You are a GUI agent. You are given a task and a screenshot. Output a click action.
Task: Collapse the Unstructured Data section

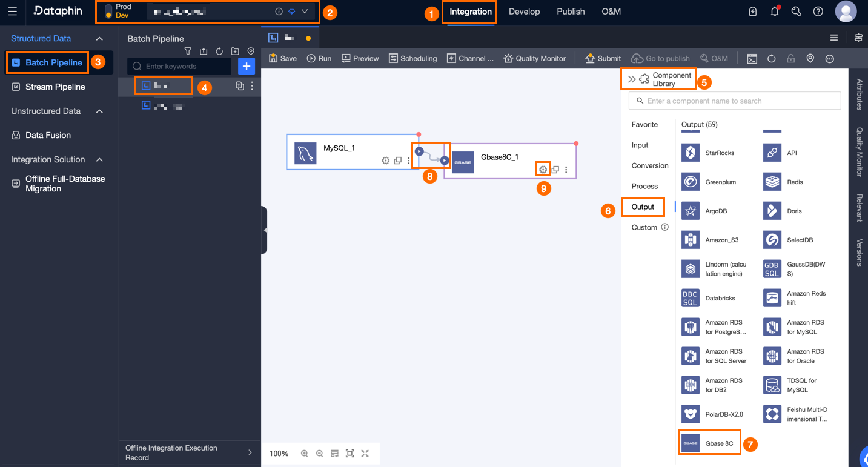click(x=100, y=111)
